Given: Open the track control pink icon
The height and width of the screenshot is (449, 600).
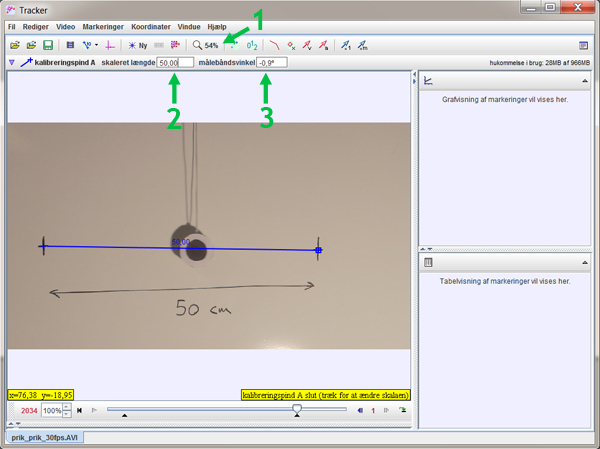Looking at the screenshot, I should pos(175,45).
